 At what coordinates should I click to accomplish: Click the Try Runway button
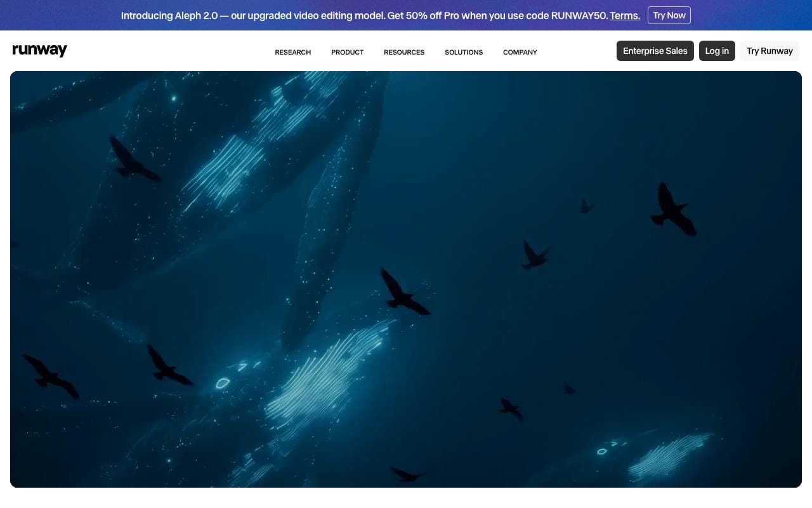[x=769, y=51]
